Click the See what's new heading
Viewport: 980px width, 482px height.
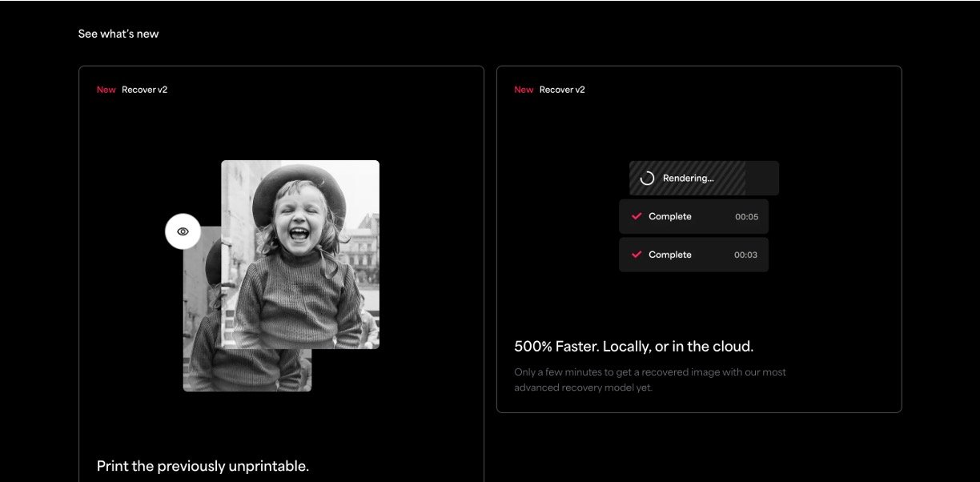tap(118, 34)
